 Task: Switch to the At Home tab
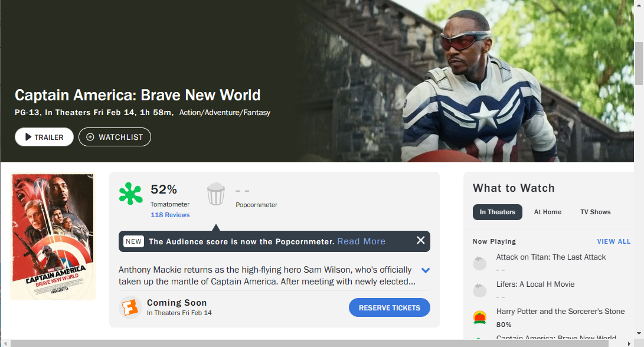click(x=547, y=212)
